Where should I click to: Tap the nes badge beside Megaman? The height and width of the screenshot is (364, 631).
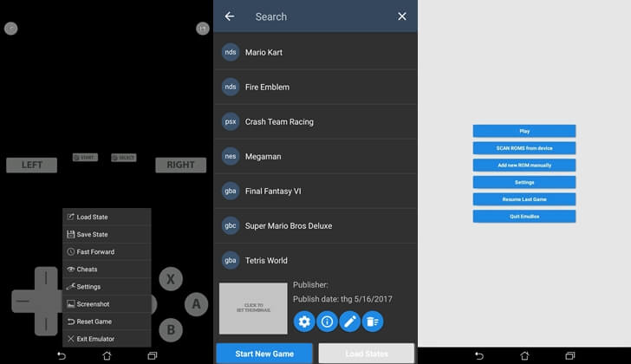[231, 156]
